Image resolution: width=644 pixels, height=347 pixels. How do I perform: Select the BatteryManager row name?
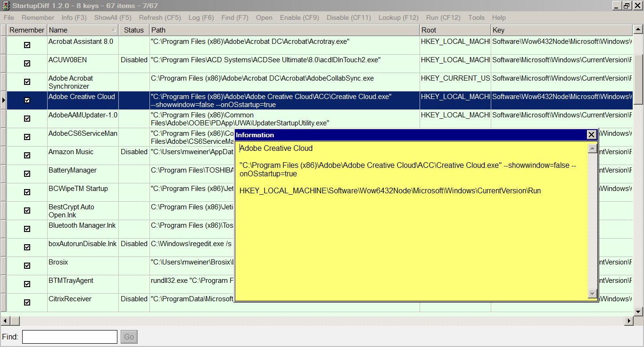tap(73, 170)
